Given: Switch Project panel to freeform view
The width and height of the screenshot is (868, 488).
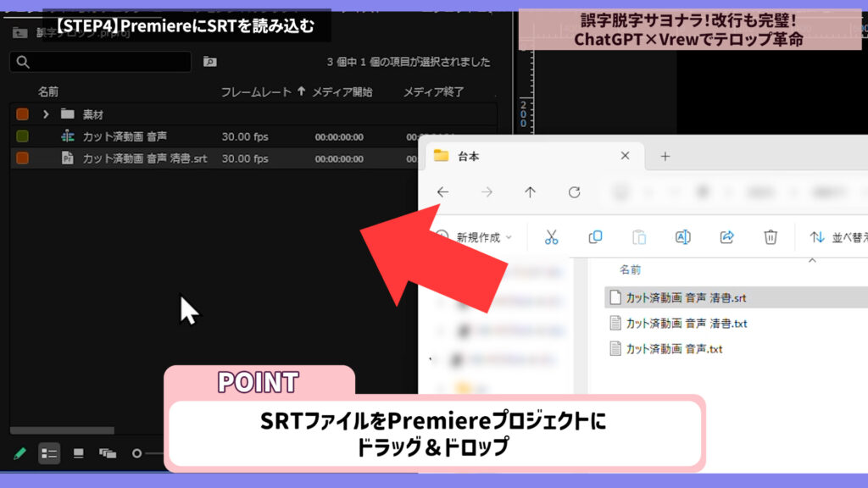Looking at the screenshot, I should [108, 454].
